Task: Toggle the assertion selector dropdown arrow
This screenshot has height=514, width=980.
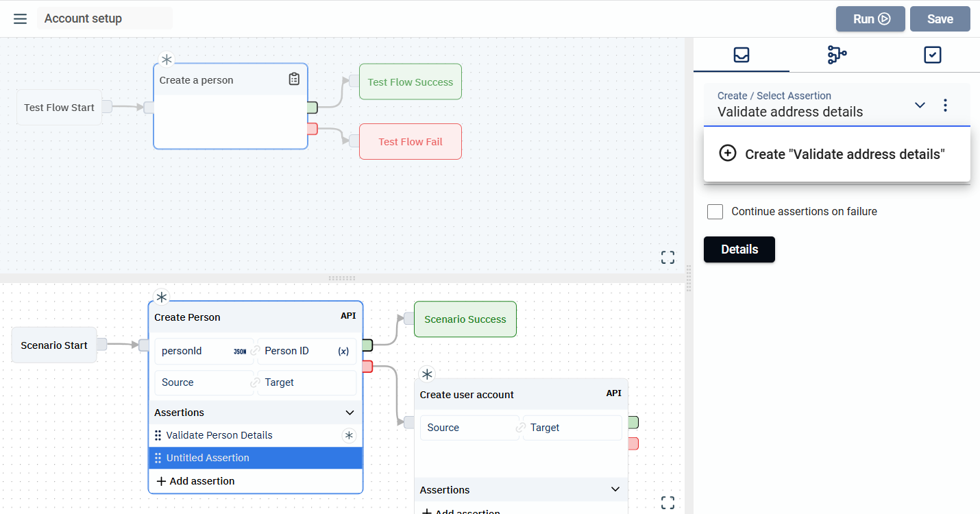Action: point(920,106)
